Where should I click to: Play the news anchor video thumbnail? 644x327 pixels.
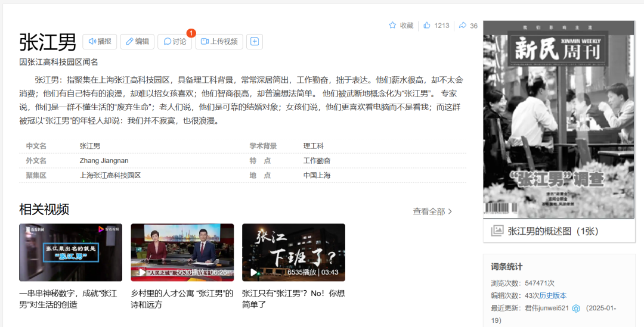[182, 253]
